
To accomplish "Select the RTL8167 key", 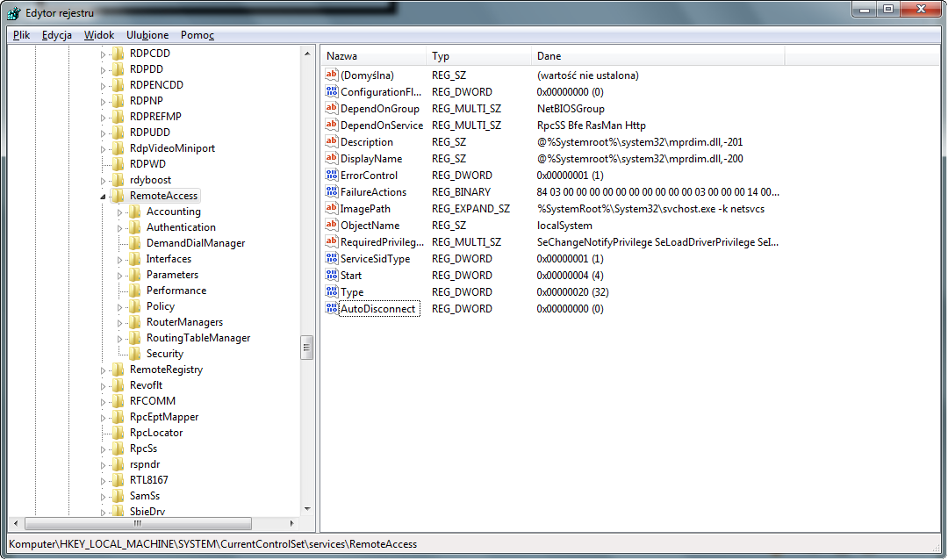I will pyautogui.click(x=148, y=479).
